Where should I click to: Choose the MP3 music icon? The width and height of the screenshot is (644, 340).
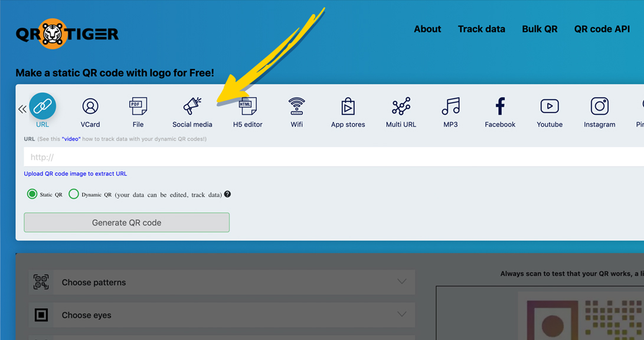[x=450, y=107]
